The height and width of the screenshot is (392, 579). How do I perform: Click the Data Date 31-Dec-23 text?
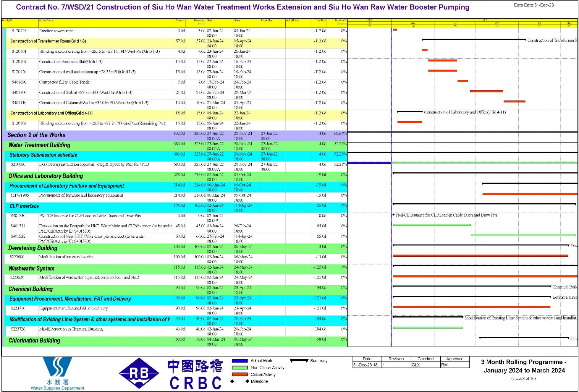534,5
